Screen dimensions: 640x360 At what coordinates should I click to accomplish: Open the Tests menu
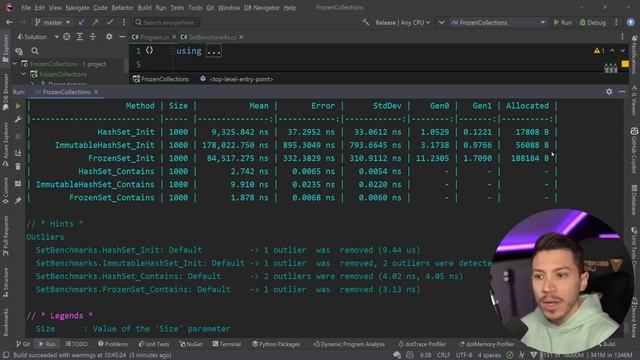177,8
